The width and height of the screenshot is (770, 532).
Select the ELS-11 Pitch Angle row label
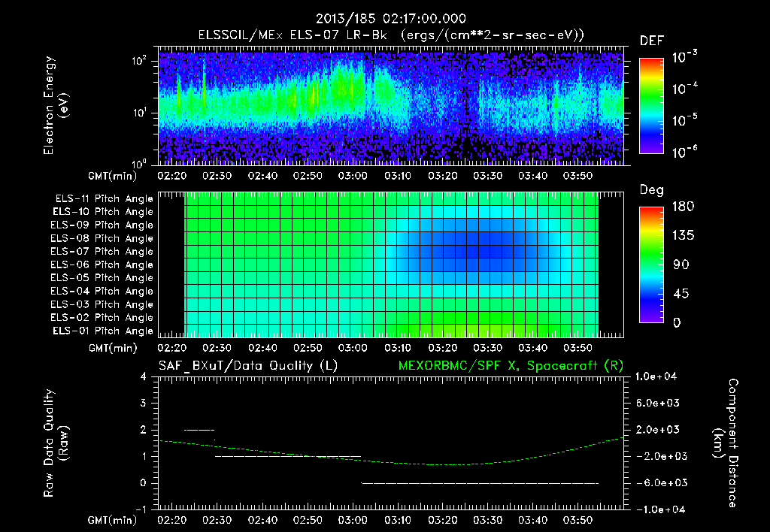click(x=104, y=199)
